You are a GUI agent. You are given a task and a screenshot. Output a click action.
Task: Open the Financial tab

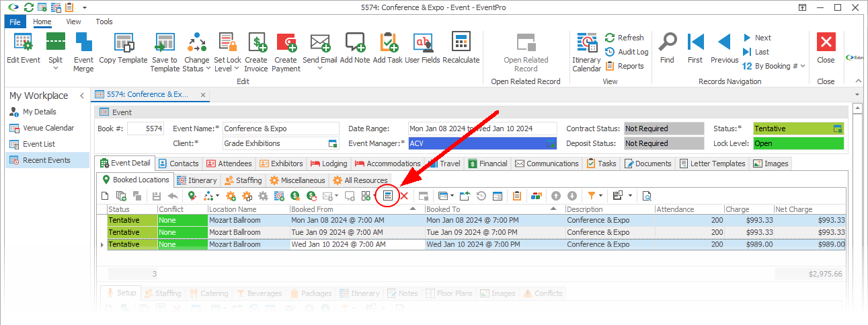click(x=489, y=164)
